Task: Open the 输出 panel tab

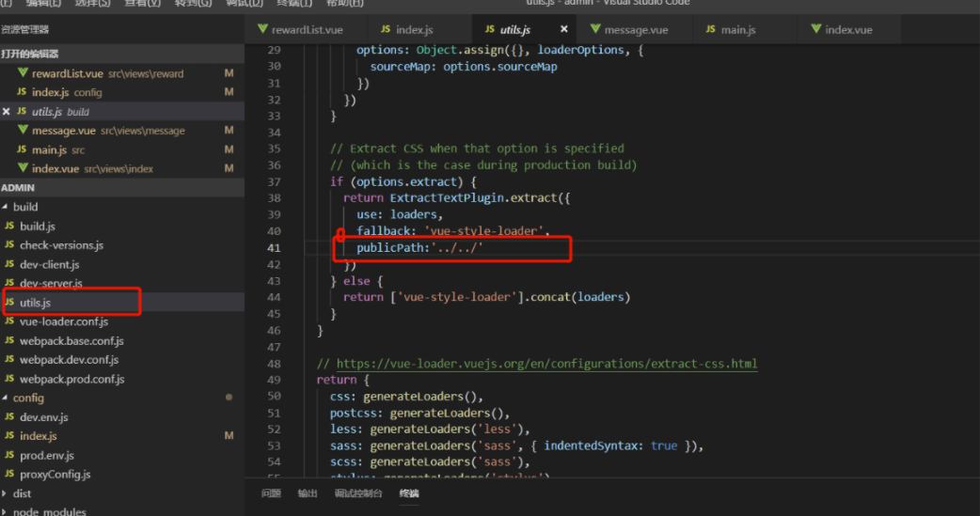Action: (x=308, y=493)
